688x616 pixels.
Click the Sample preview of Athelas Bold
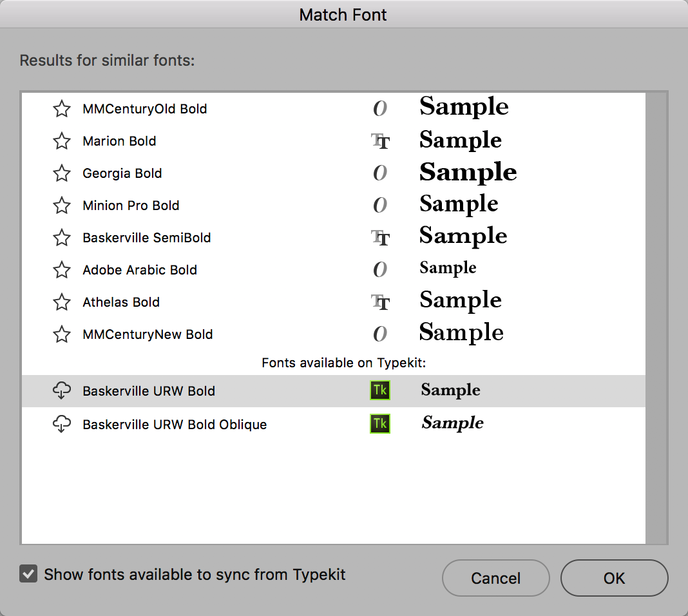[x=461, y=301]
